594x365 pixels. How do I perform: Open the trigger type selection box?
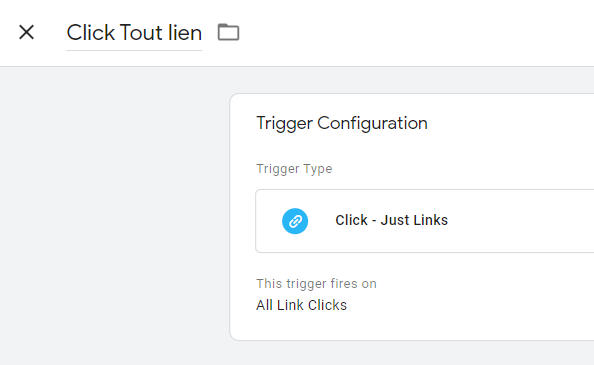click(x=425, y=221)
